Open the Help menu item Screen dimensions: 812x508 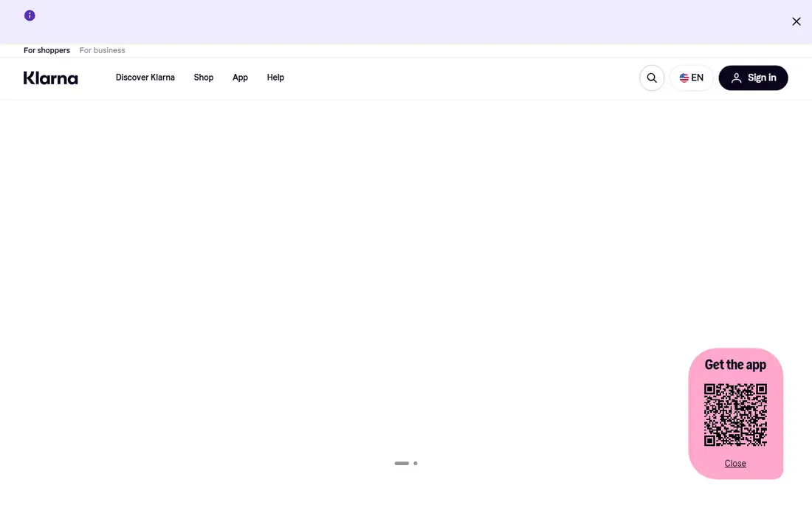(275, 77)
